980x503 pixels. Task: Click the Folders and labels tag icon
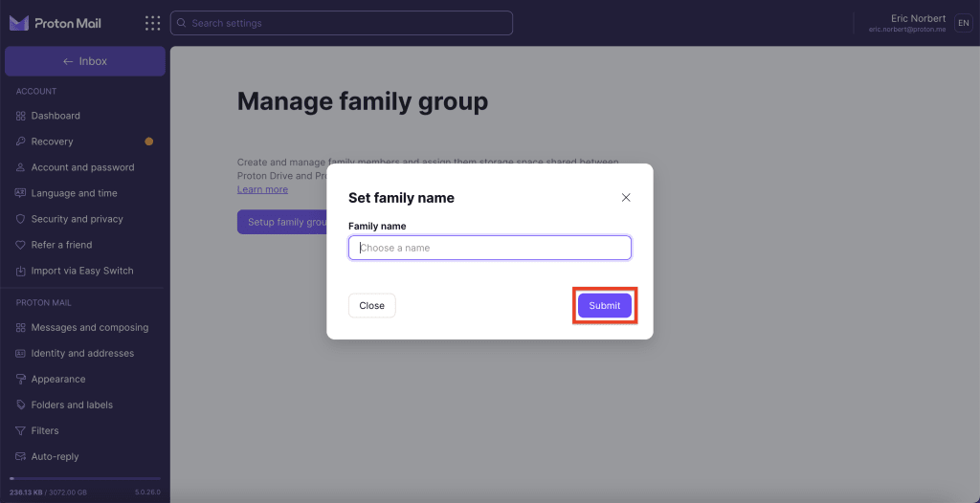21,405
